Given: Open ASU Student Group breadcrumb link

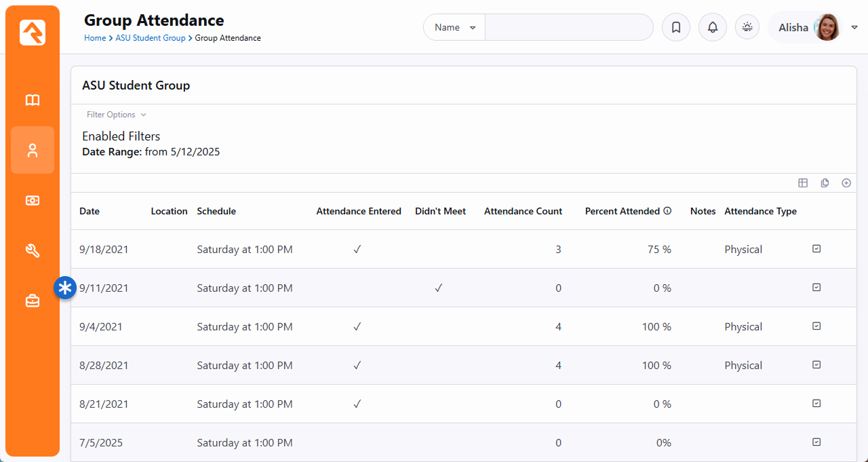Looking at the screenshot, I should [x=150, y=39].
